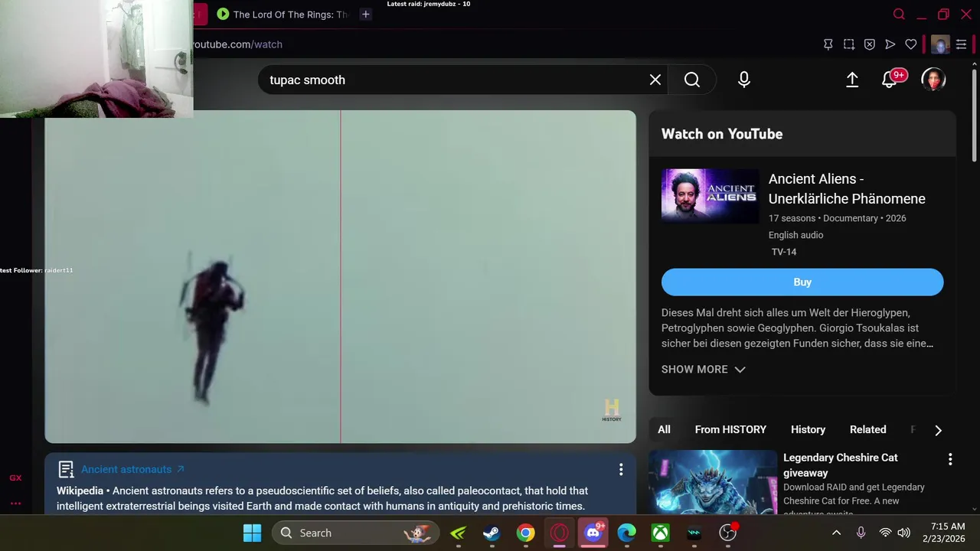The height and width of the screenshot is (551, 980).
Task: Start voice search with the microphone icon
Action: tap(744, 80)
